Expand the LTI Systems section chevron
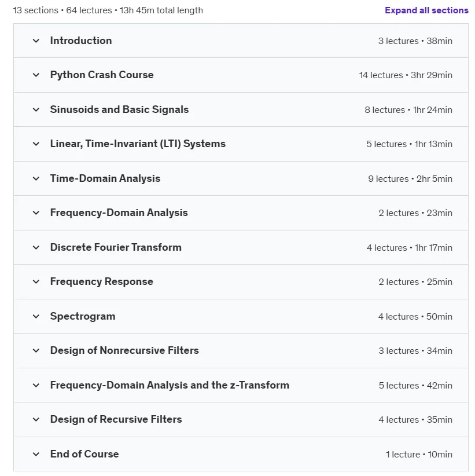The width and height of the screenshot is (475, 476). click(x=36, y=144)
